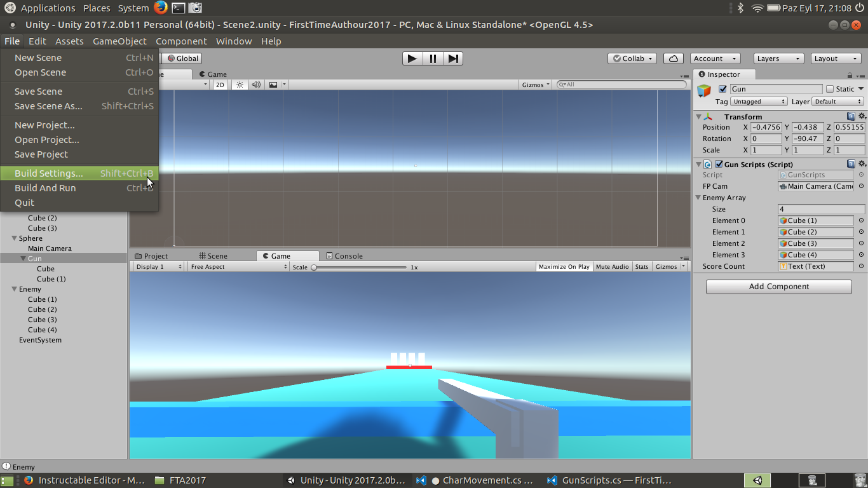Open the screenshot camera icon in top panel
This screenshot has height=488, width=868.
[195, 8]
